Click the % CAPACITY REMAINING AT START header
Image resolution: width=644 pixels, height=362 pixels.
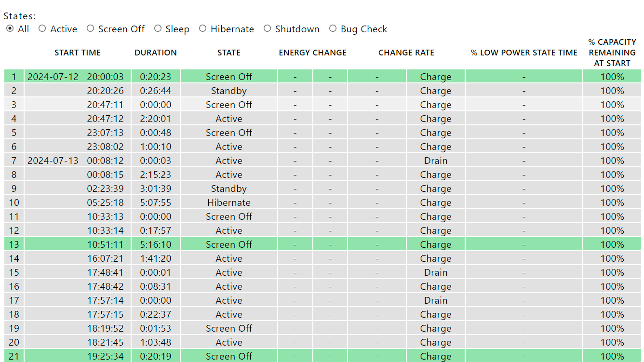(612, 53)
